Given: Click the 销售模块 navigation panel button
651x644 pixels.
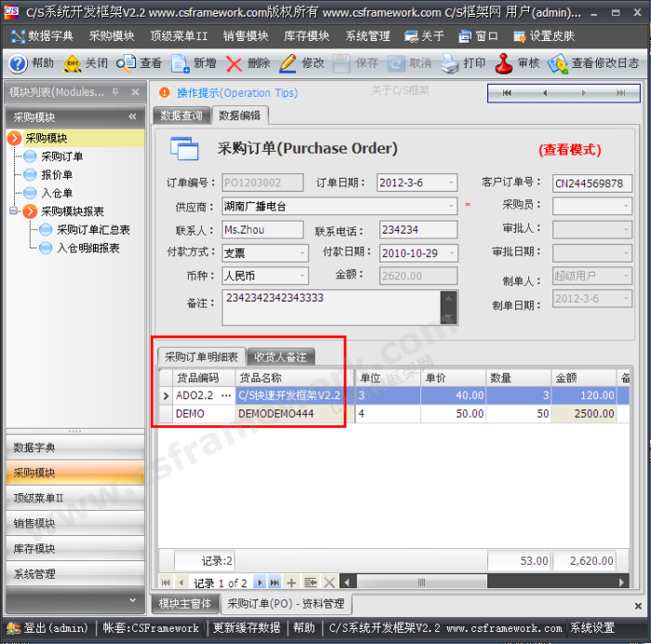Looking at the screenshot, I should [33, 524].
